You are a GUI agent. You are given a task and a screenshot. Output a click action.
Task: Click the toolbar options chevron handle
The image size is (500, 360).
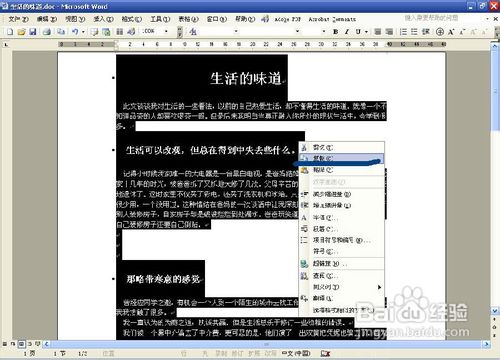click(x=180, y=32)
